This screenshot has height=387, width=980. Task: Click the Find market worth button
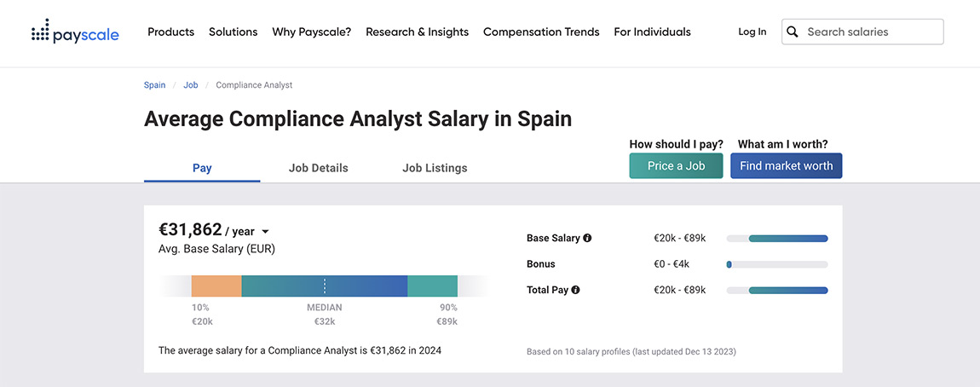pyautogui.click(x=787, y=165)
